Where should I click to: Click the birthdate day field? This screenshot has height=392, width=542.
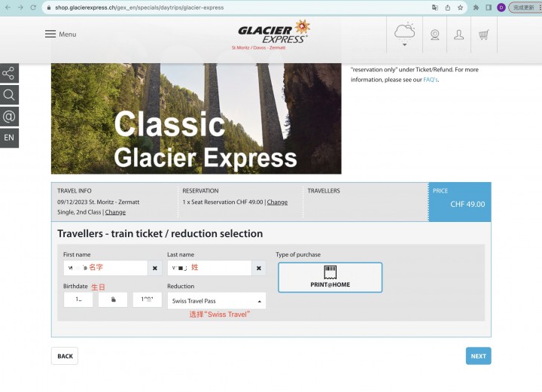click(x=78, y=299)
